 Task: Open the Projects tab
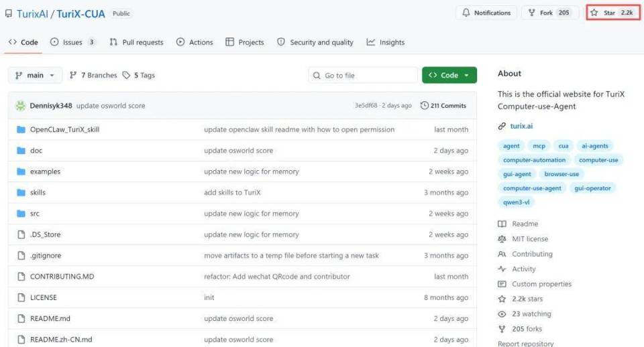[245, 42]
